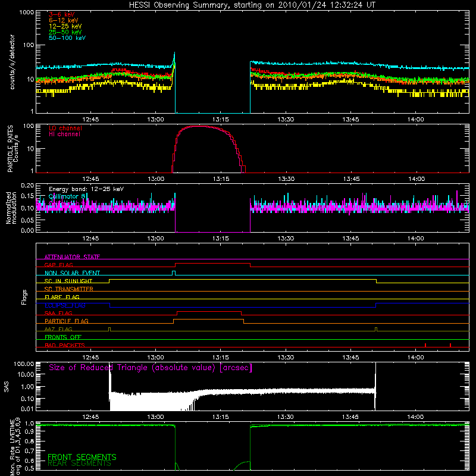Click the 0.5 tick on the livetime axis
476x476 pixels.
[x=29, y=468]
